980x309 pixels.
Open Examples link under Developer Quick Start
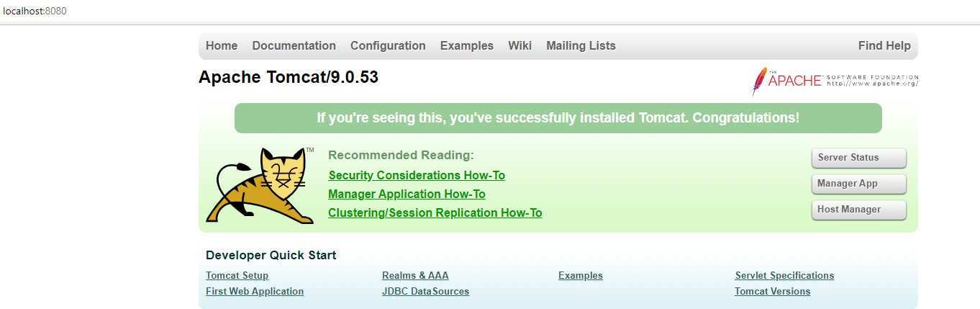coord(581,275)
